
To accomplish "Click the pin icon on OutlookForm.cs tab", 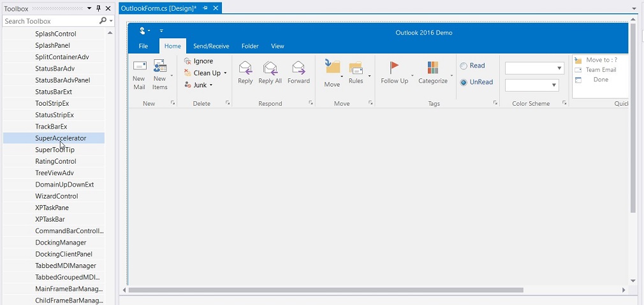I will [x=205, y=8].
